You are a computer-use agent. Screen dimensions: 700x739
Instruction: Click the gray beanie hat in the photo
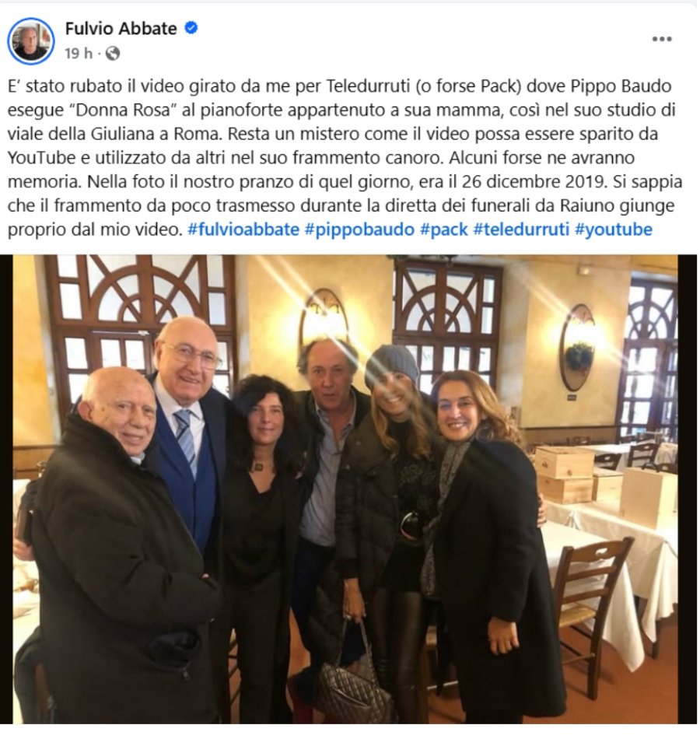click(392, 364)
